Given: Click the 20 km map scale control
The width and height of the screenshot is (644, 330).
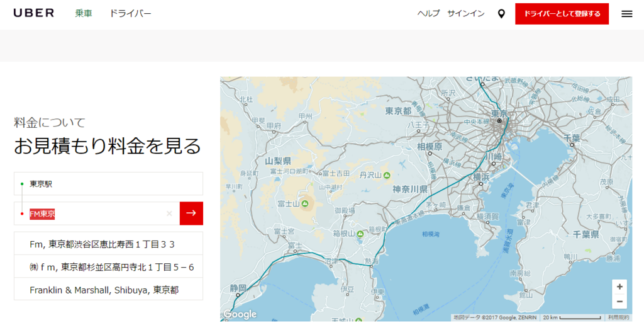Looking at the screenshot, I should pos(572,317).
